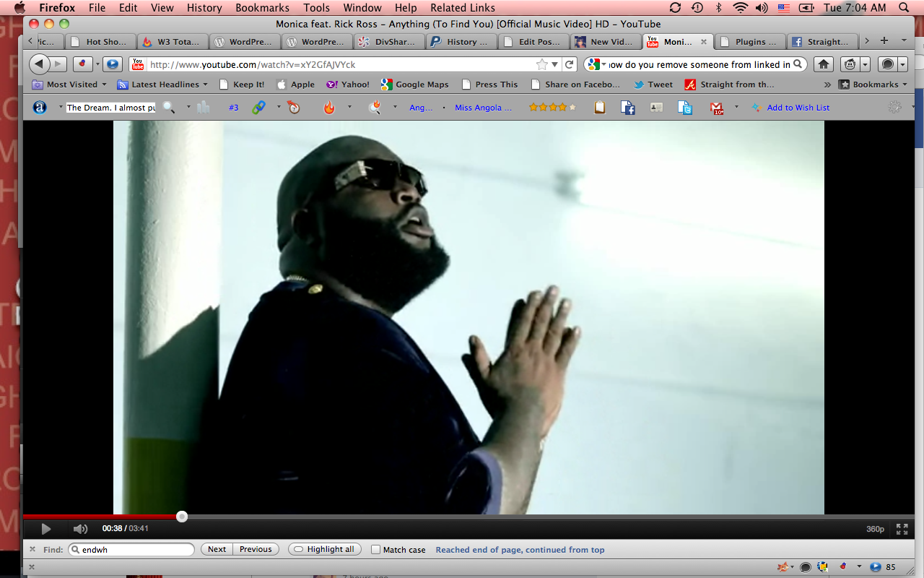Open the Bookmarks toolbar dropdown
This screenshot has height=578, width=924.
pos(873,85)
